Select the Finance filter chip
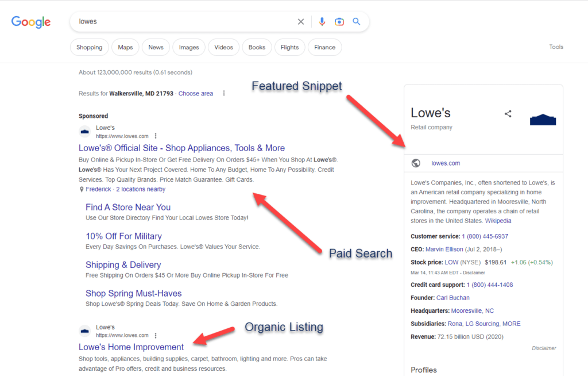The width and height of the screenshot is (588, 376). [325, 47]
